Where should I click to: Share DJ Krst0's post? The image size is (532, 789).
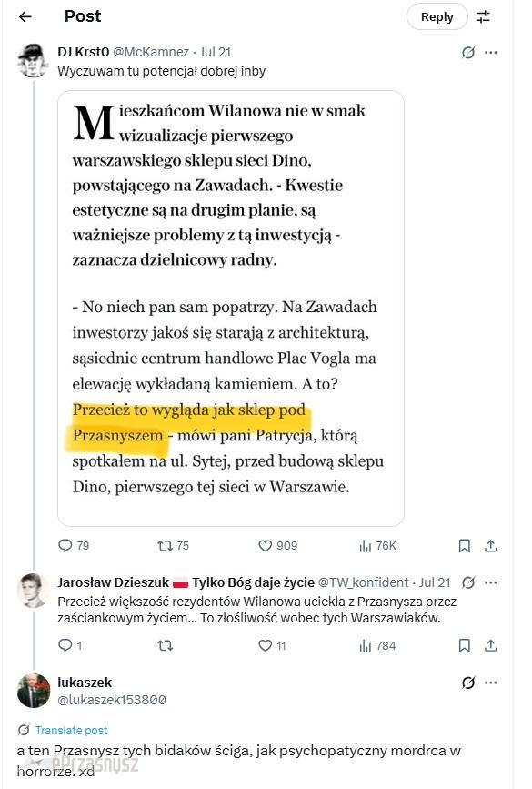(491, 545)
